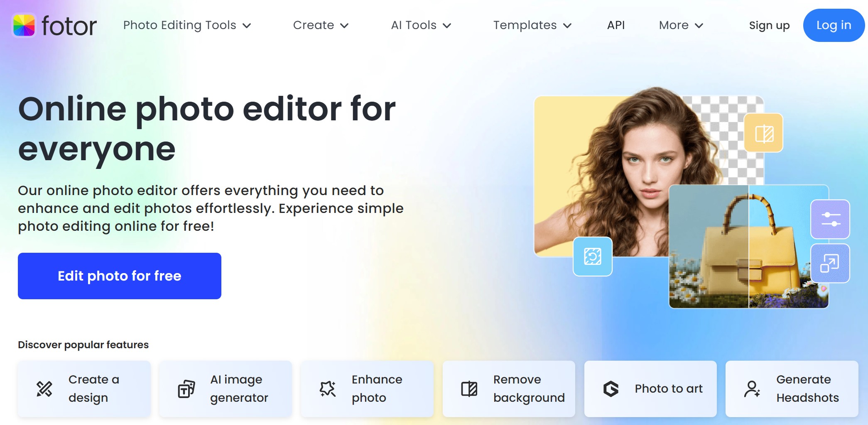Click the blue resize/enlarge icon tile
This screenshot has width=868, height=425.
[x=830, y=264]
